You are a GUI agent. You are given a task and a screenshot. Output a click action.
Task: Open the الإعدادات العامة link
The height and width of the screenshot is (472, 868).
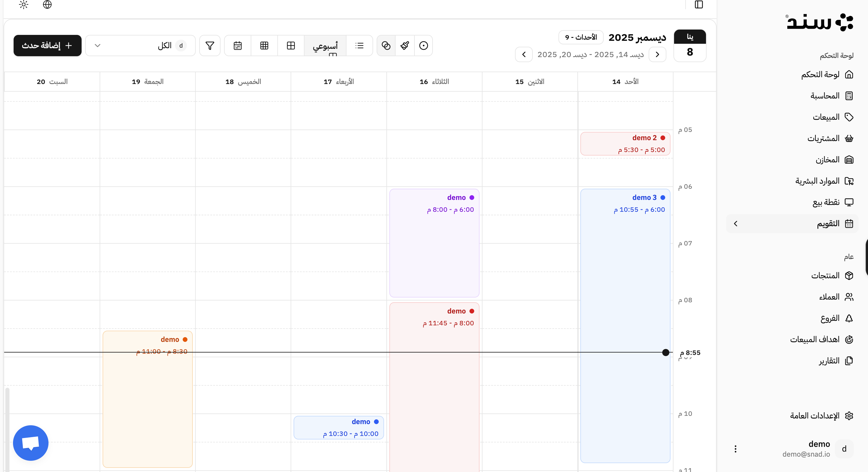tap(814, 416)
